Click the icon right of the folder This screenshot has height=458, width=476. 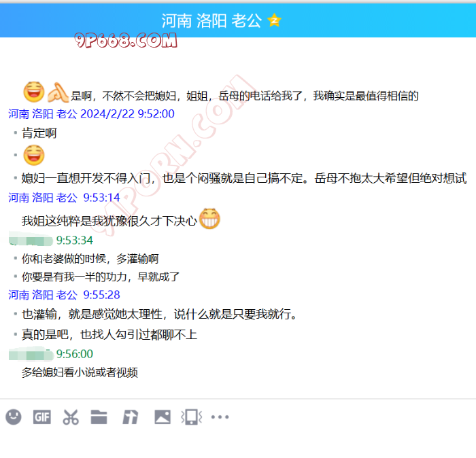tap(130, 417)
